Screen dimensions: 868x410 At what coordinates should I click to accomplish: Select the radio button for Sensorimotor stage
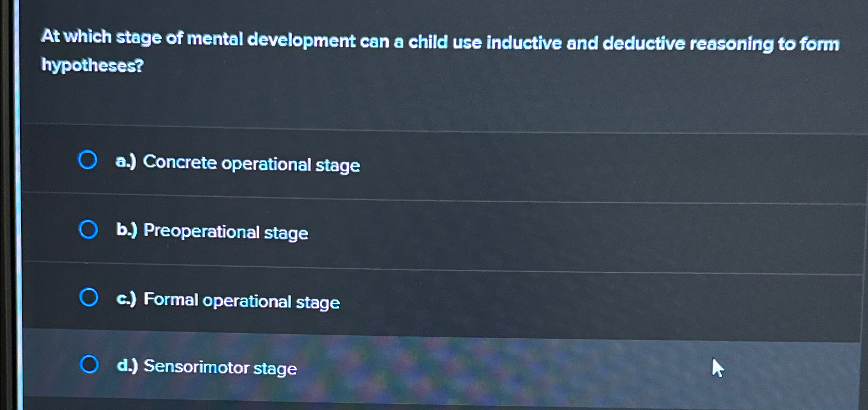(x=91, y=365)
